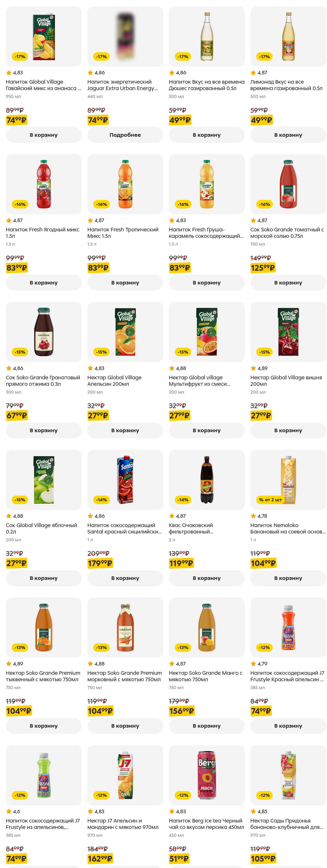Viewport: 327px width, 868px height.
Task: Add Soko Grande Гранатовый juice to cart
Action: tap(43, 430)
